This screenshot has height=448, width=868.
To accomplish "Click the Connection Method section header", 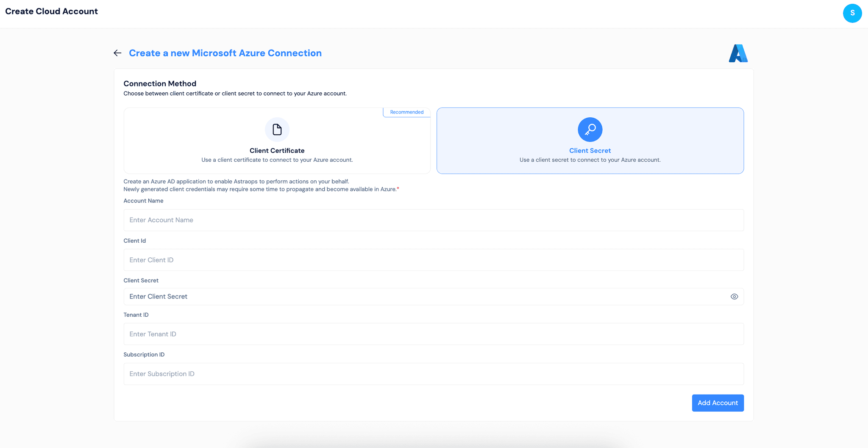I will [160, 83].
